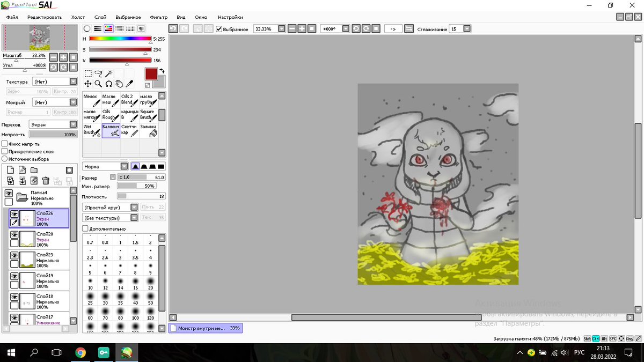Click the navigator thumbnail preview
644x362 pixels.
click(39, 38)
